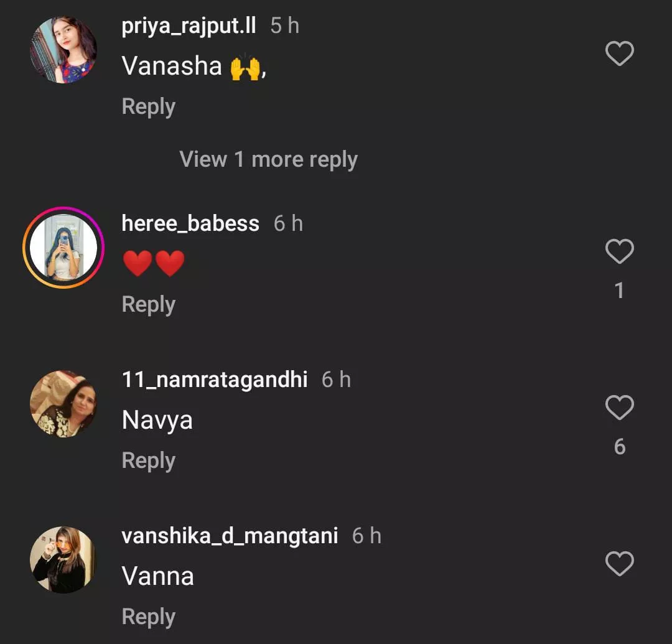The image size is (672, 644).
Task: Open priya_rajput.ll's profile picture
Action: point(63,50)
